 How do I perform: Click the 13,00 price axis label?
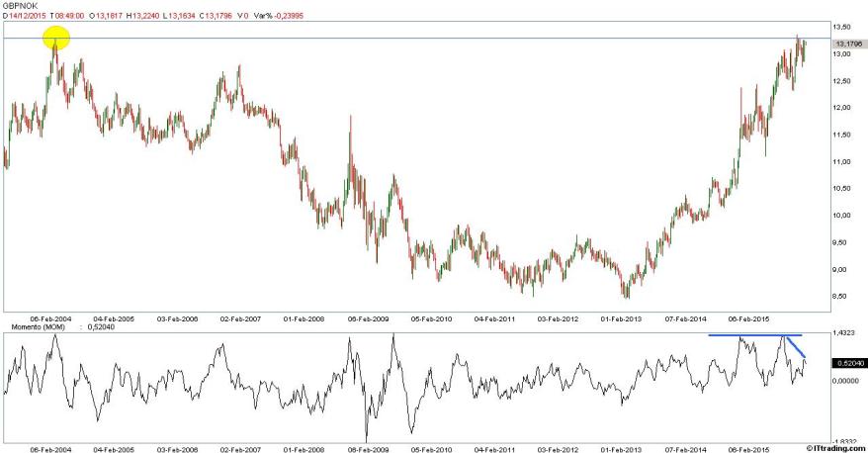841,53
